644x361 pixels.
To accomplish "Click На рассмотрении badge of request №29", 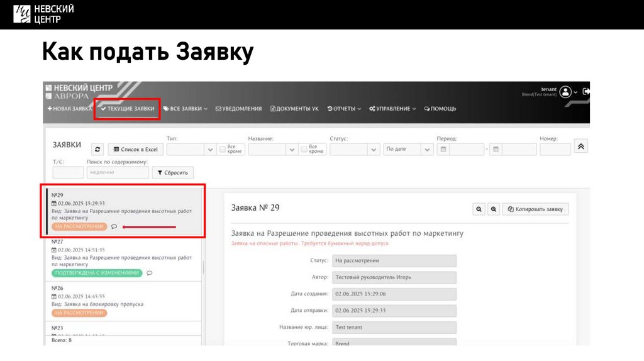I will 79,226.
